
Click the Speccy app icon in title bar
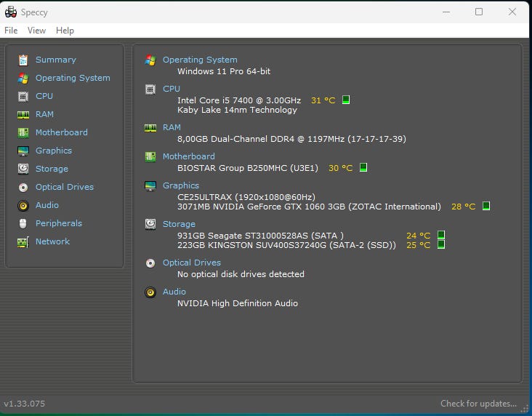click(11, 12)
